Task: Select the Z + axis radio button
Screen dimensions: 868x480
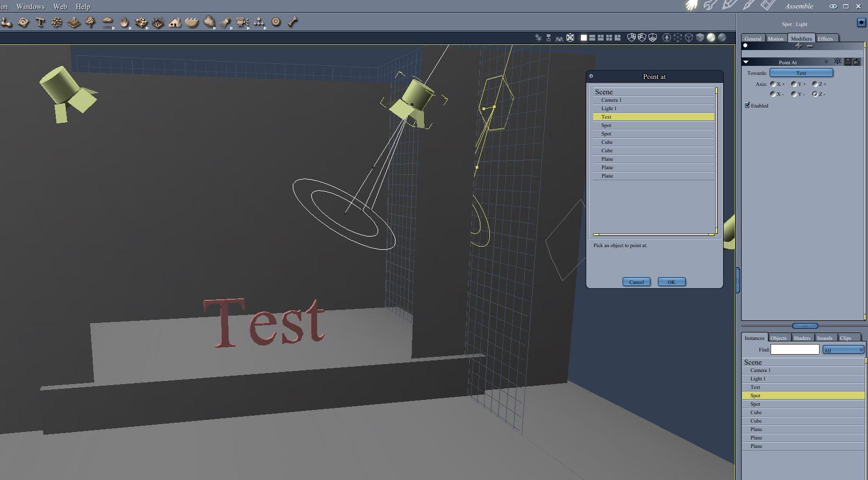Action: (815, 84)
